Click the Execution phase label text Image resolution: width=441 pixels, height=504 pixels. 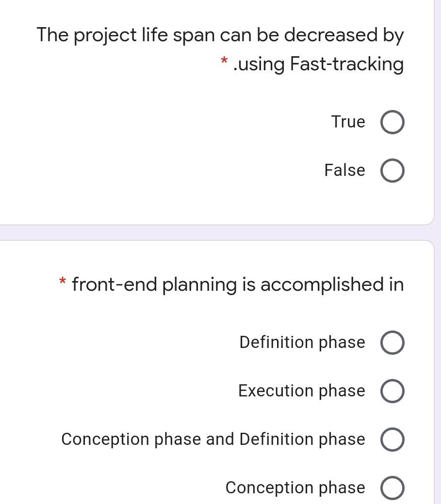pyautogui.click(x=301, y=391)
